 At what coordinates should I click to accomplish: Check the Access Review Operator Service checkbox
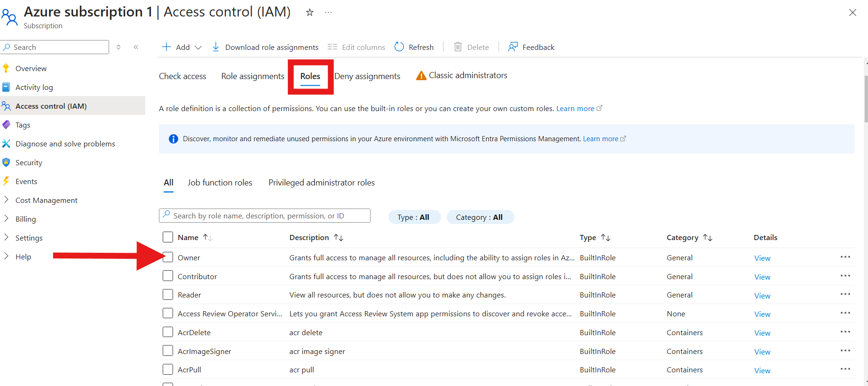168,313
